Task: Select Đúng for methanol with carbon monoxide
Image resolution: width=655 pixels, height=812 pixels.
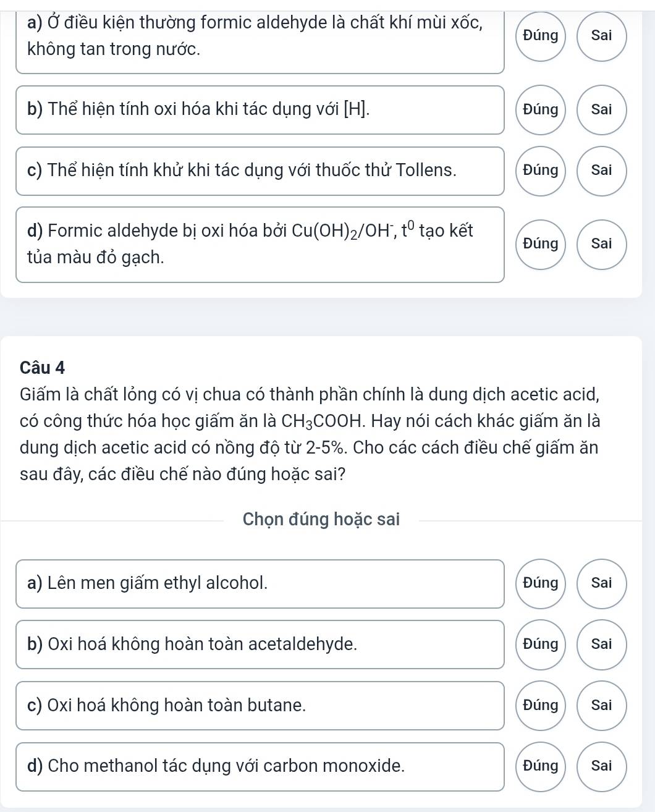Action: point(540,766)
